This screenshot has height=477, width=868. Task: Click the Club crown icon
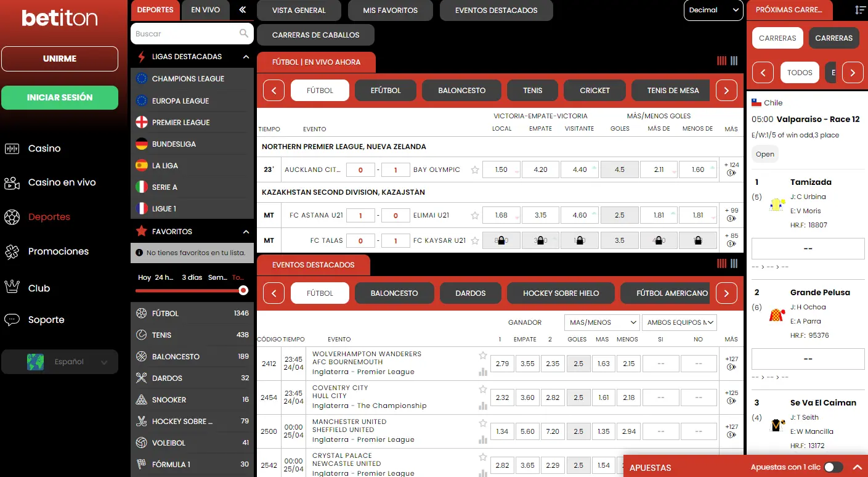[12, 287]
